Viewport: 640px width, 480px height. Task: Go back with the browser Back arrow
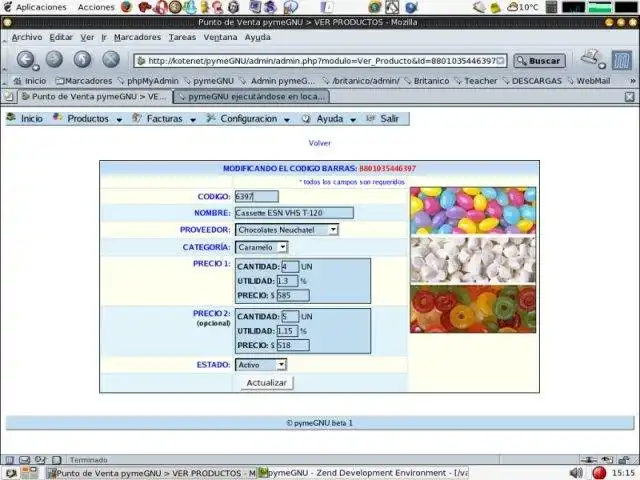click(26, 60)
